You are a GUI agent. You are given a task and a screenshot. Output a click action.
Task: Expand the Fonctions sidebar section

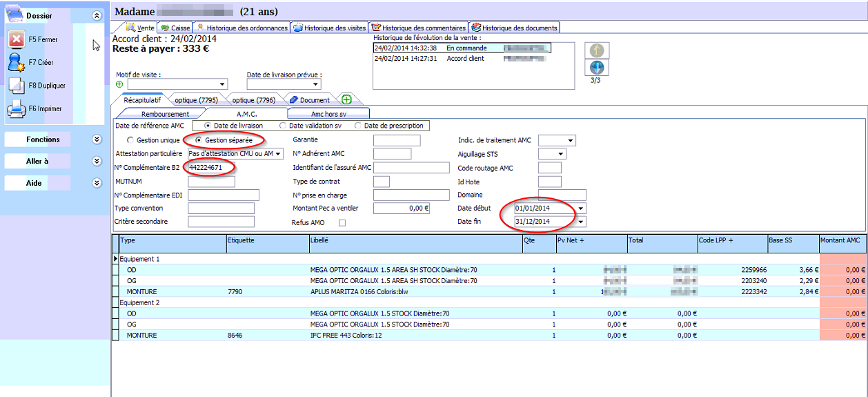coord(97,139)
